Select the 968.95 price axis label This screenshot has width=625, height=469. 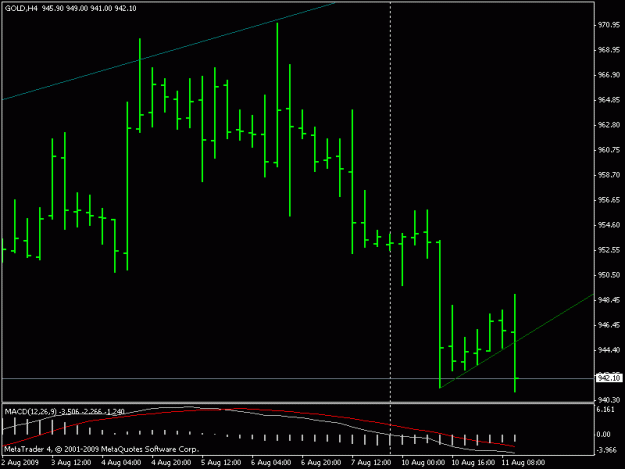click(609, 50)
